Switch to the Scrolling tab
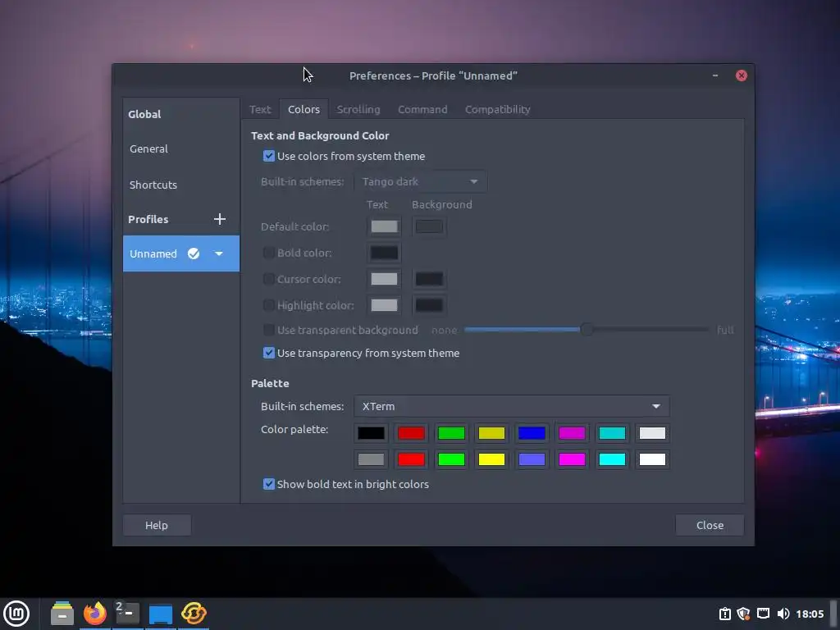 tap(358, 109)
